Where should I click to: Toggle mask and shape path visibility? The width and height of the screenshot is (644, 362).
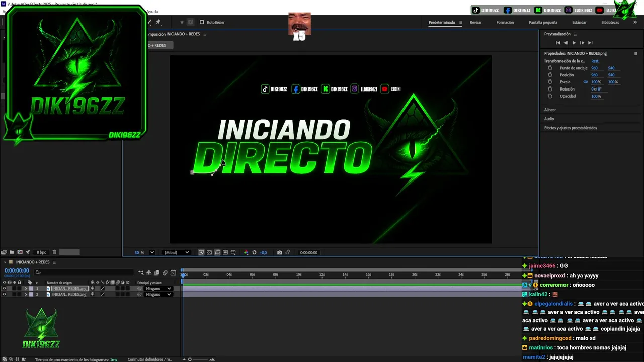coord(217,252)
